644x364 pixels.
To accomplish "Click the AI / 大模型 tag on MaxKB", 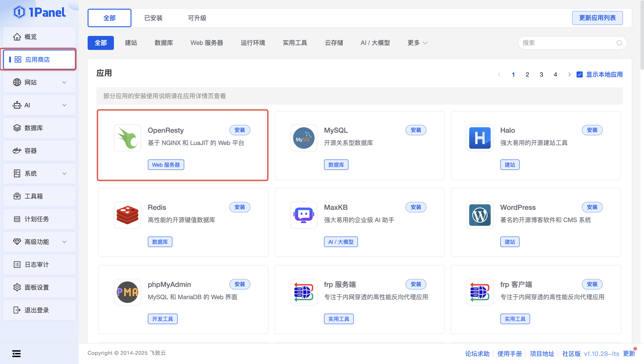I will coord(341,242).
